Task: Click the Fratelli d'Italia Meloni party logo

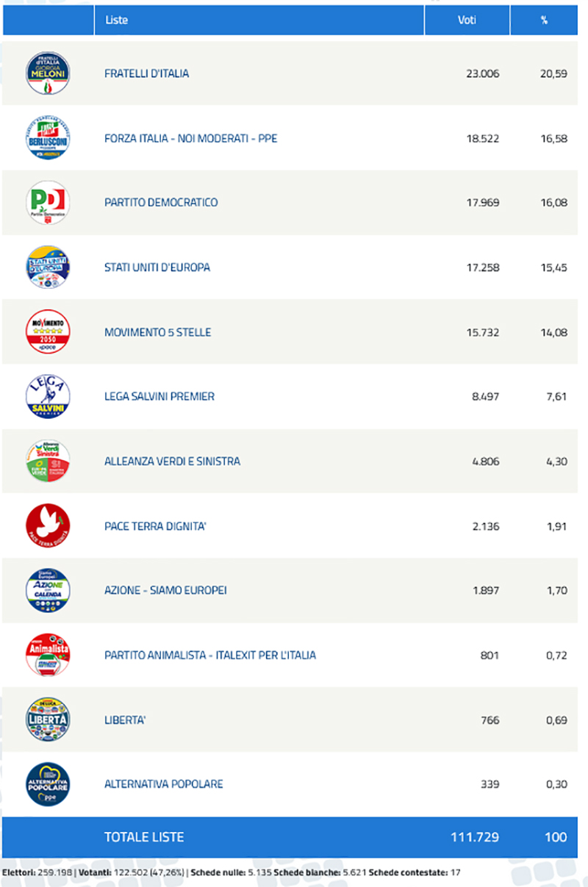Action: pos(48,73)
